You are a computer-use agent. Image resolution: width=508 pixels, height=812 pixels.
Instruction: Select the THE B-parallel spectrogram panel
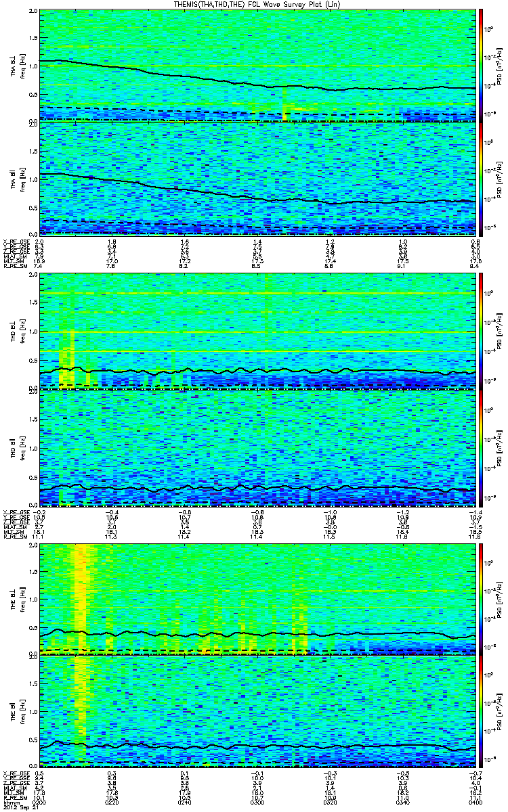point(257,712)
